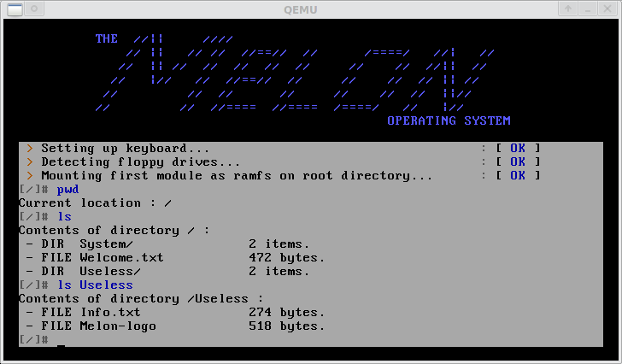Click OK status of Setting up keyboard
Viewport: 622px width, 364px height.
pyautogui.click(x=518, y=149)
